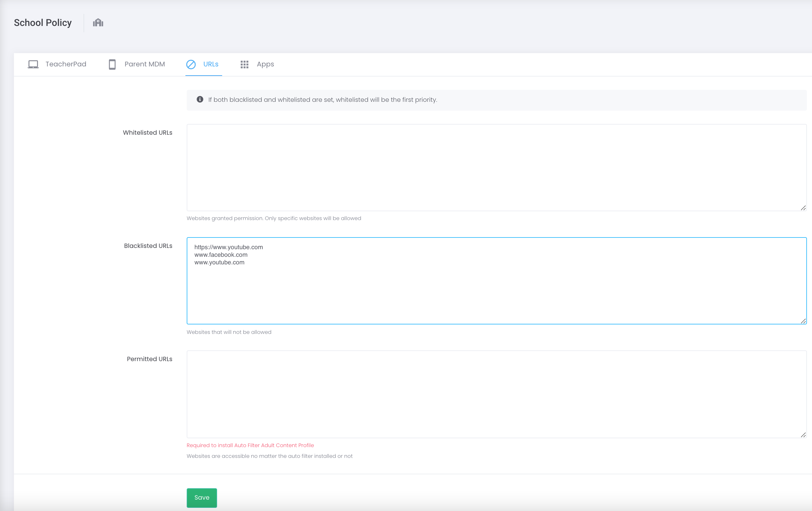The width and height of the screenshot is (812, 511).
Task: Open the Parent MDM tab
Action: pyautogui.click(x=137, y=64)
